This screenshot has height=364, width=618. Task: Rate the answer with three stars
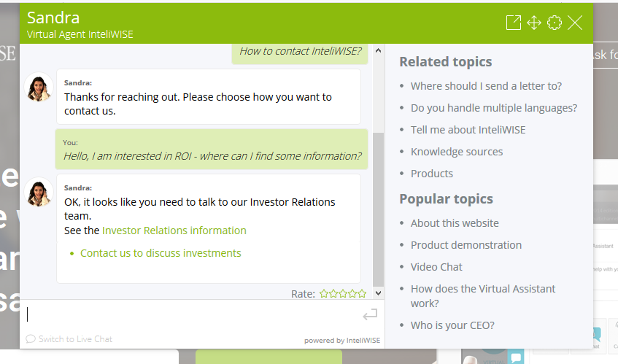(x=343, y=293)
